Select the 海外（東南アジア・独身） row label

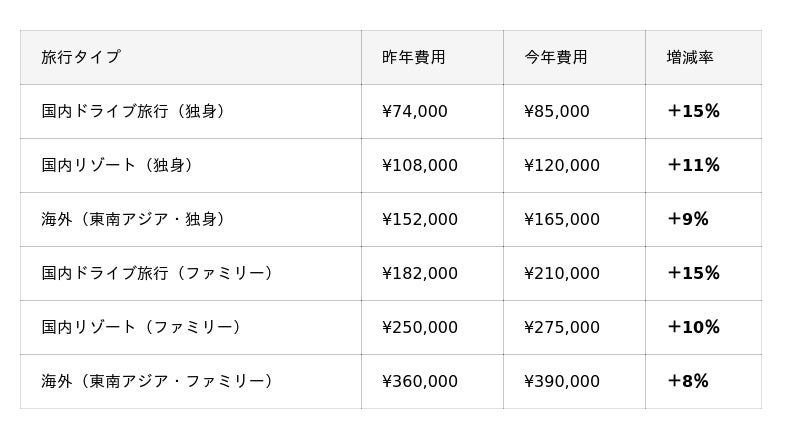[x=133, y=220]
